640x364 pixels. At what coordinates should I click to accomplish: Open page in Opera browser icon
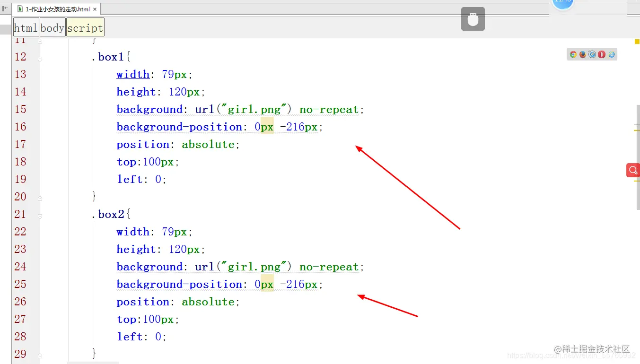pyautogui.click(x=602, y=54)
